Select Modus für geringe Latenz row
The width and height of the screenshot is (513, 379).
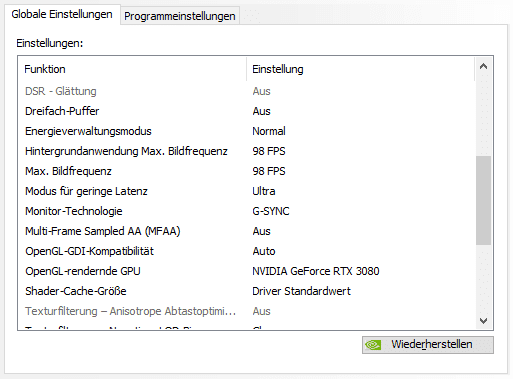tap(247, 191)
